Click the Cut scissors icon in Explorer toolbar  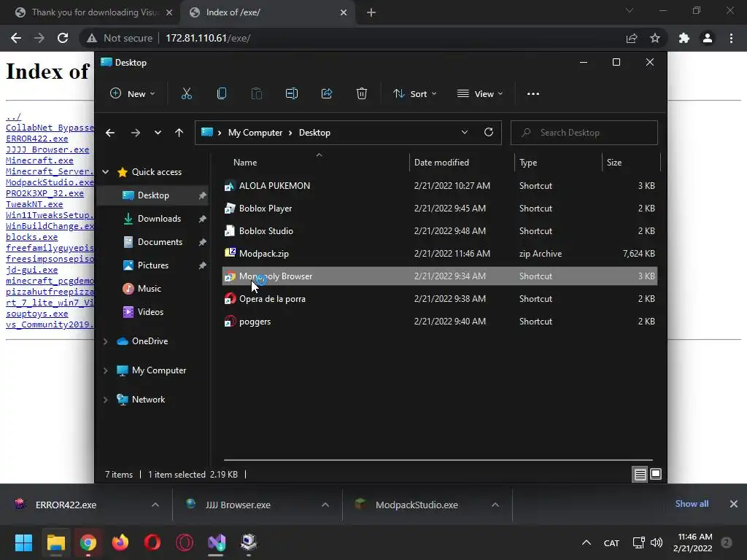[x=186, y=94]
